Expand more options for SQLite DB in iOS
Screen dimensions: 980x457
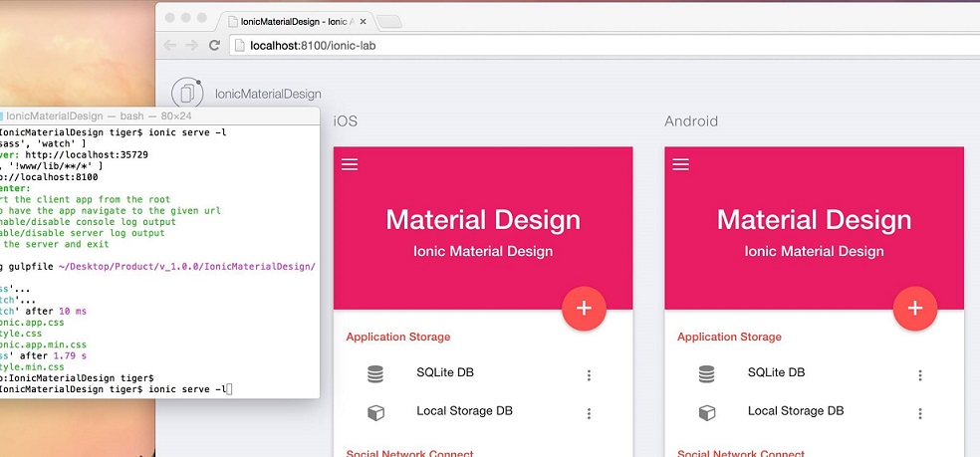(589, 375)
